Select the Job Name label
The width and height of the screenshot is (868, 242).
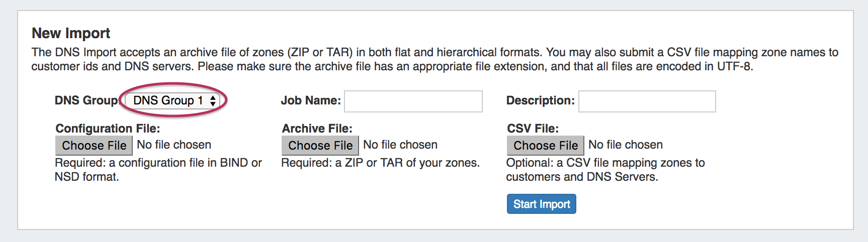311,100
